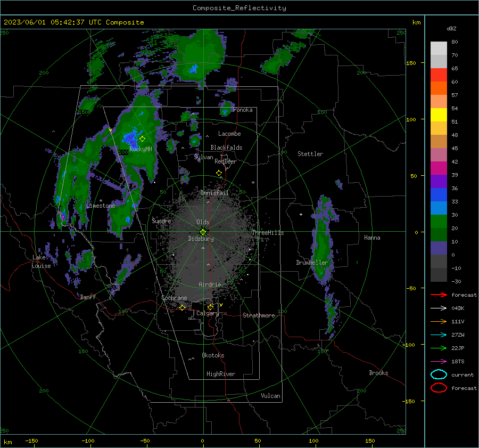Viewport: 479px width, 448px height.
Task: Click the Olds town label
Action: [x=203, y=222]
